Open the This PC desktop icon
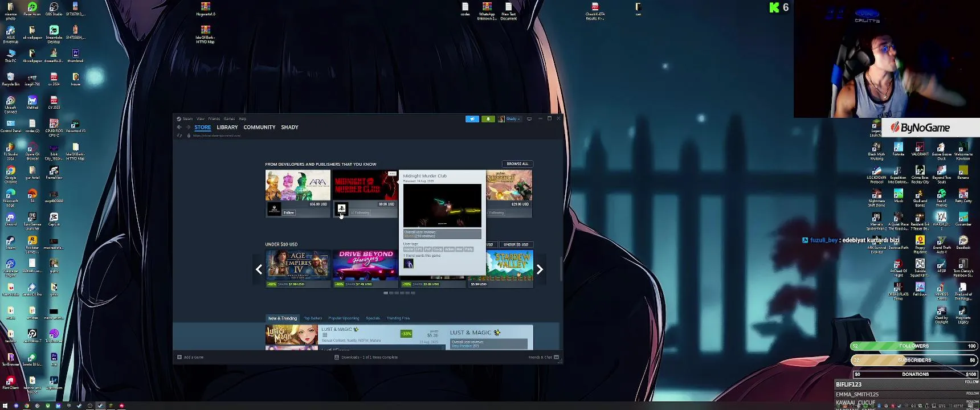The image size is (980, 410). pos(11,56)
